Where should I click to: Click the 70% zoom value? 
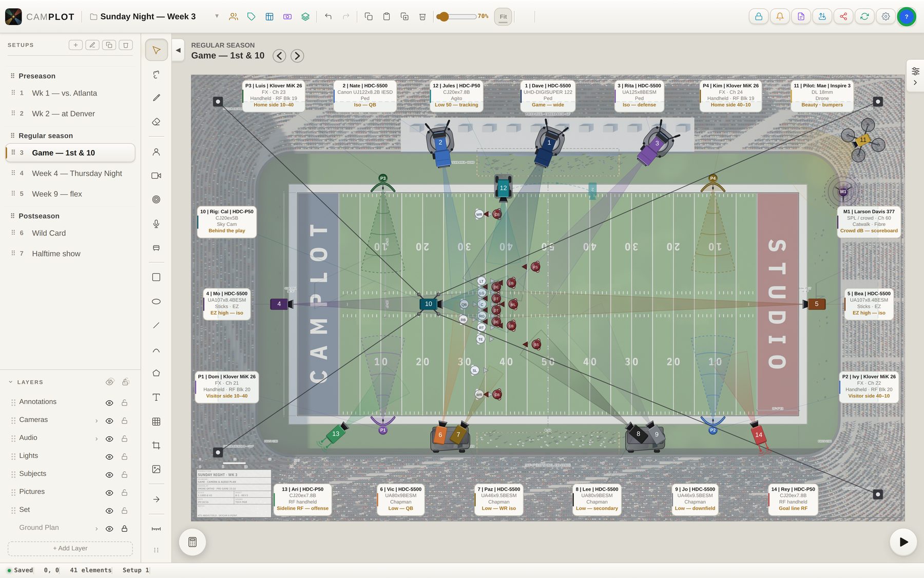(483, 16)
